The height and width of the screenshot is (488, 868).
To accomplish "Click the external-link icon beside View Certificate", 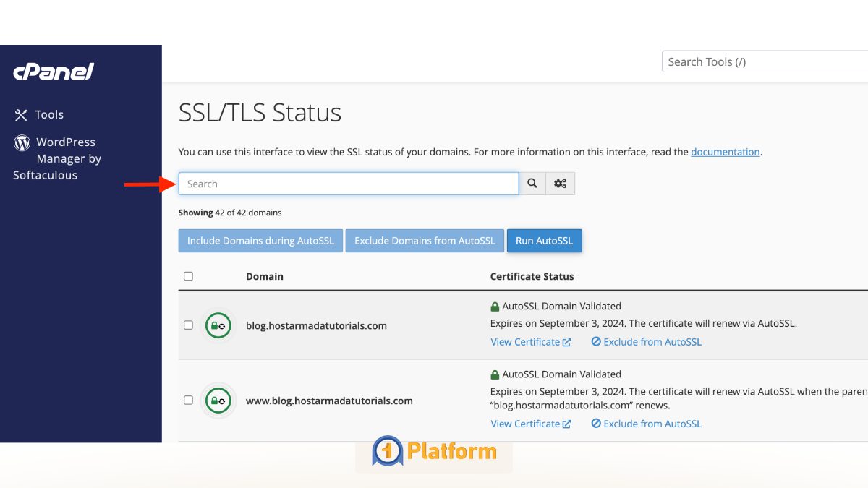I will point(569,341).
